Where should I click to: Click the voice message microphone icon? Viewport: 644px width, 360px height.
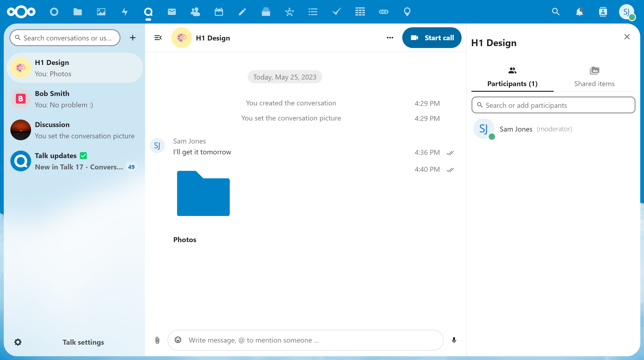point(454,340)
